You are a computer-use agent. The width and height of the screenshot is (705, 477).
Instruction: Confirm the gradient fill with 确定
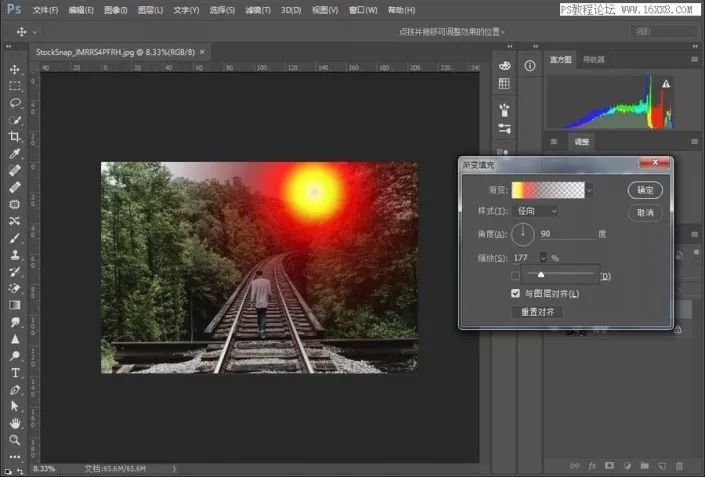[645, 190]
